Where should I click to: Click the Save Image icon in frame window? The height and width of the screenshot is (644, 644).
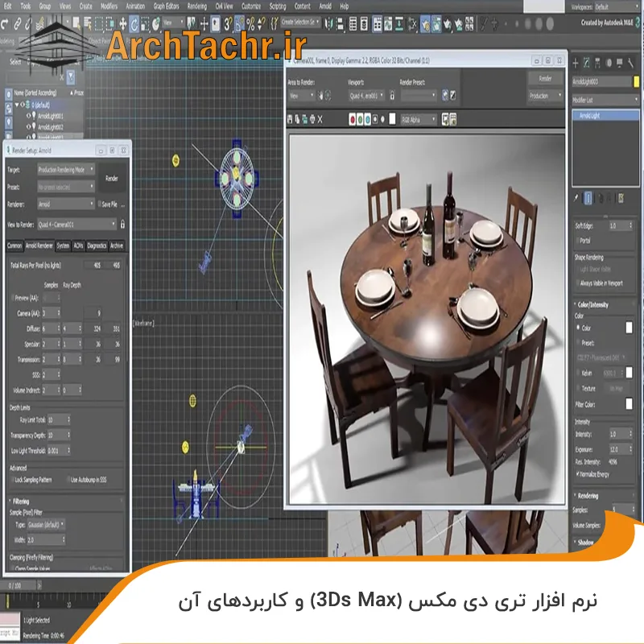tap(290, 119)
